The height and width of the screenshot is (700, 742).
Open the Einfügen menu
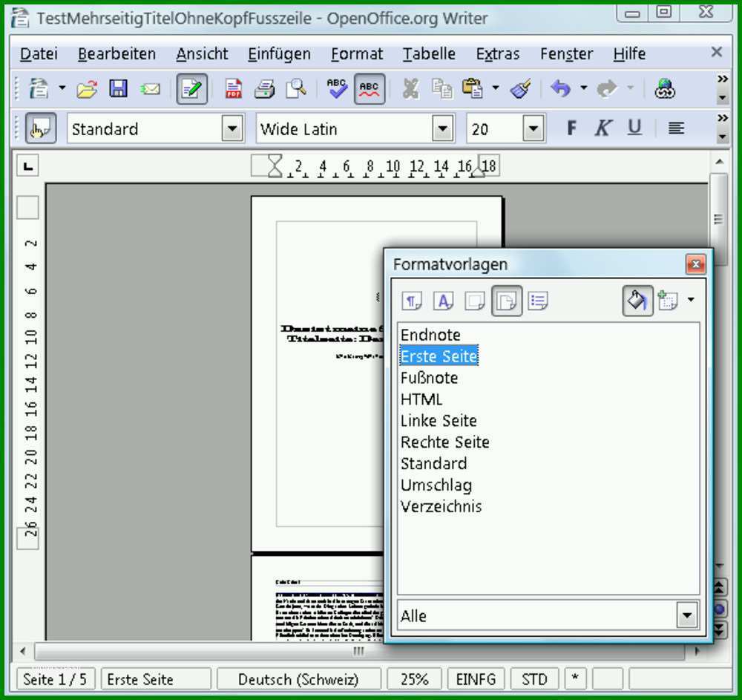[x=279, y=54]
